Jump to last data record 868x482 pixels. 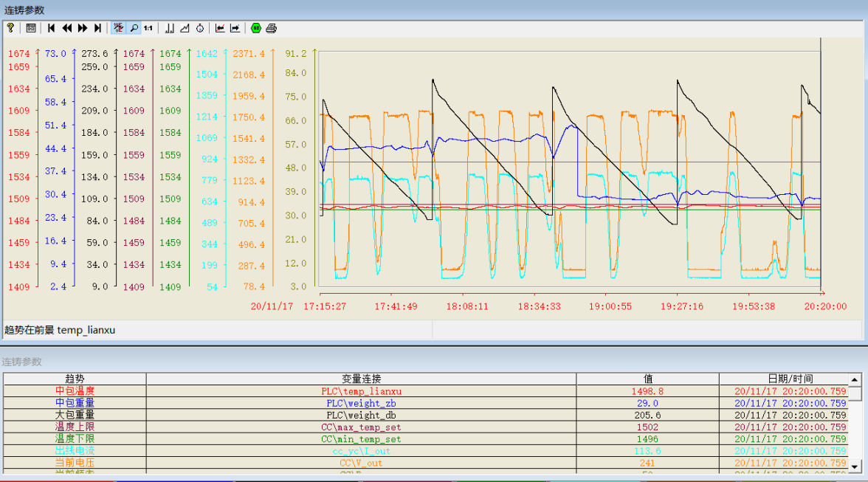coord(98,27)
